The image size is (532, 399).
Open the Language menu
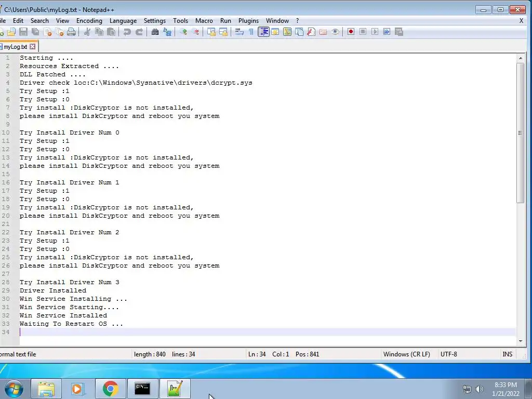(x=123, y=21)
